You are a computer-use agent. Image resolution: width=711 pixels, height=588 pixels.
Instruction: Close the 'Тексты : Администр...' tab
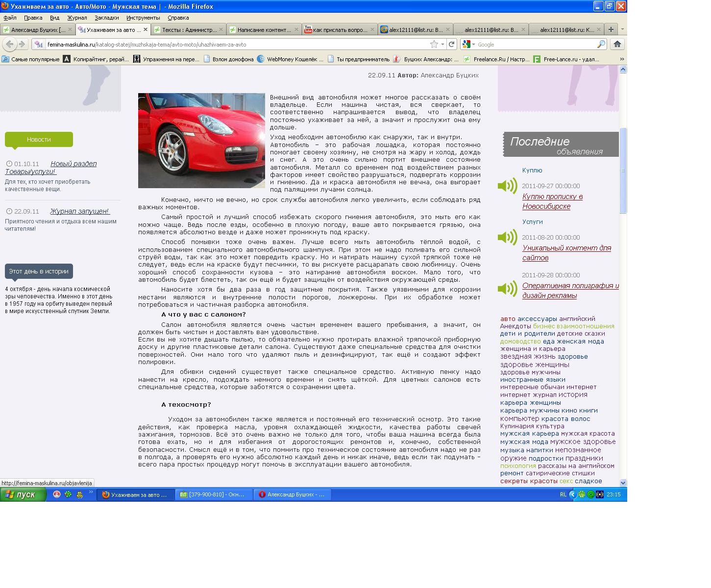click(x=221, y=29)
